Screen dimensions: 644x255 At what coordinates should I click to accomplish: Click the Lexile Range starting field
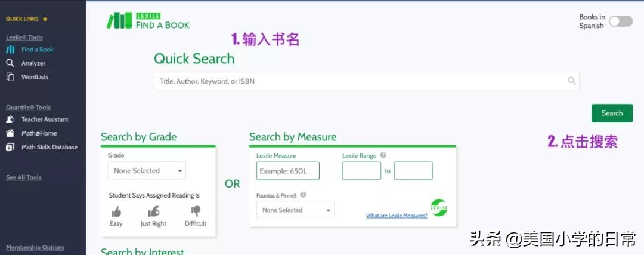click(362, 171)
